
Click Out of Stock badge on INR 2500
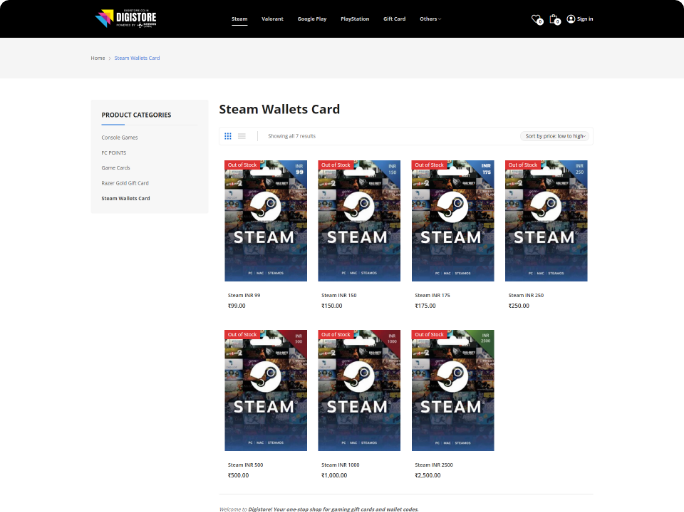pyautogui.click(x=429, y=335)
